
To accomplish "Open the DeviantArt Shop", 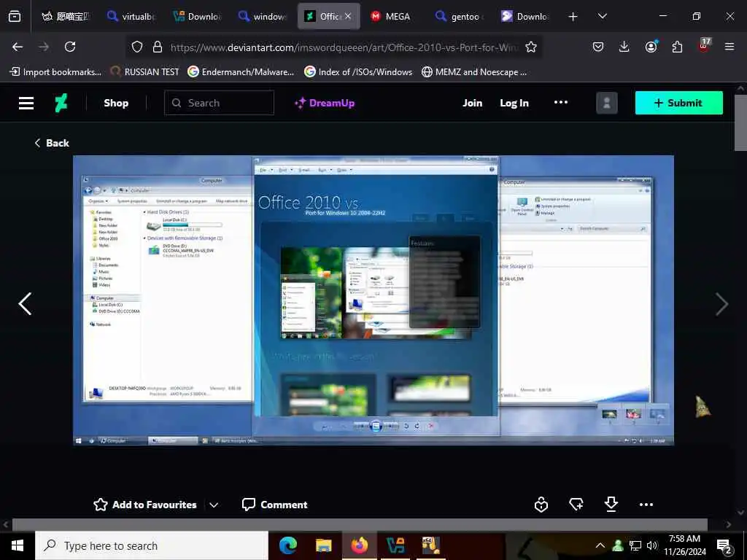I will pos(116,103).
